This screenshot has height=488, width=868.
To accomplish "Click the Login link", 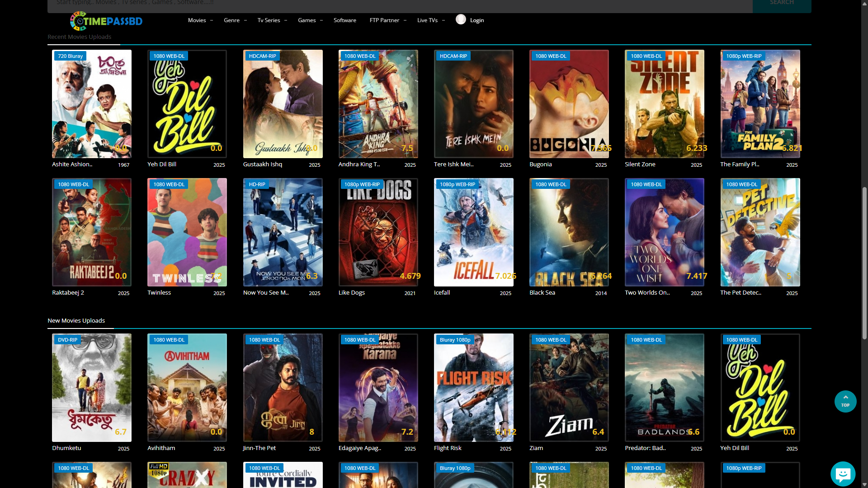I will (476, 20).
